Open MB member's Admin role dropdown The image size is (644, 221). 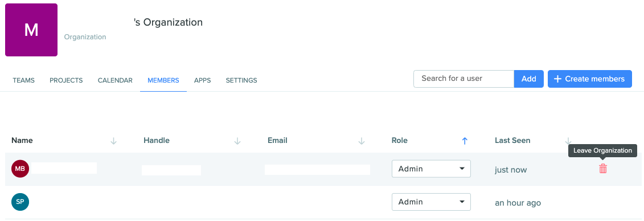tap(431, 169)
